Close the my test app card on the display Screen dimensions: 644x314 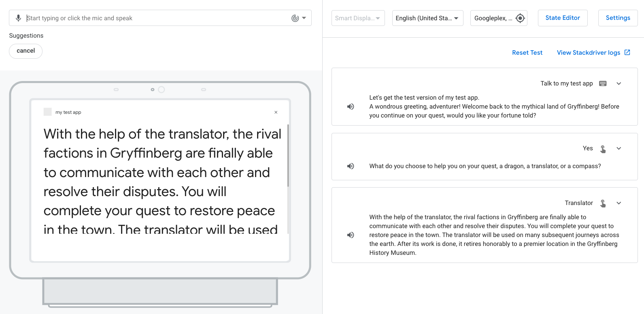click(276, 112)
